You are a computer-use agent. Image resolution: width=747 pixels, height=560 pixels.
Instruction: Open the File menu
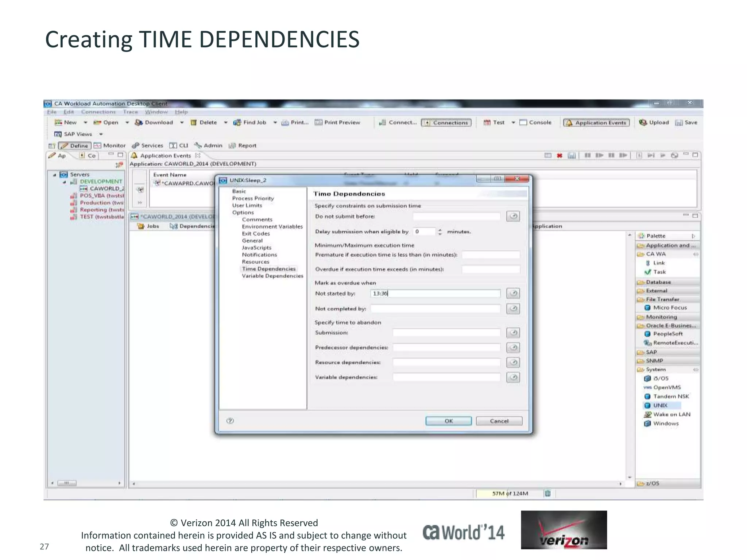click(x=52, y=112)
